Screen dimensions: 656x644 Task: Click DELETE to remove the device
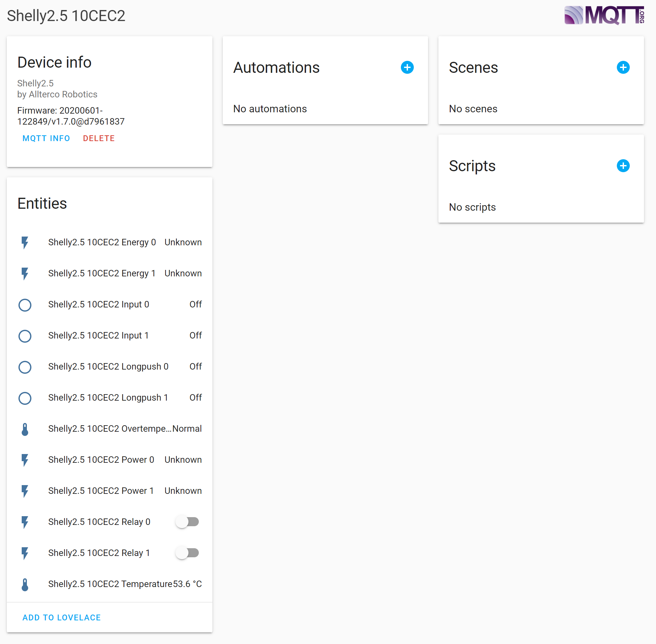point(99,138)
